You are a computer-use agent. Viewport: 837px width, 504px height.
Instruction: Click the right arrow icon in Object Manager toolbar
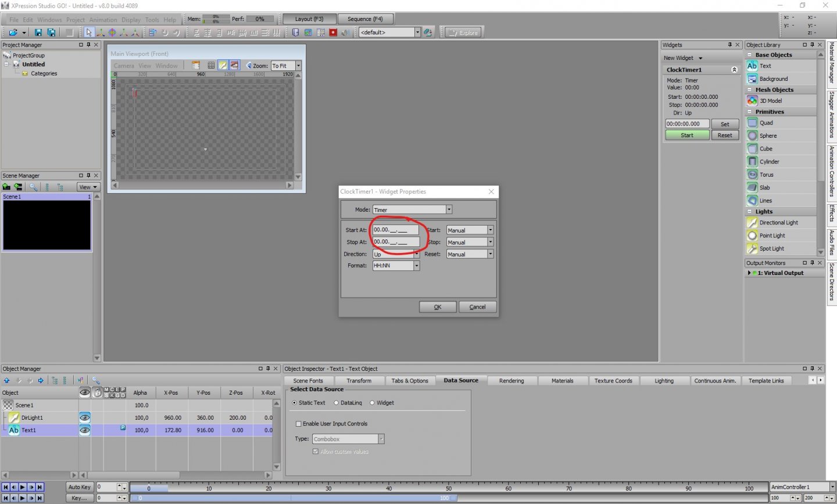pyautogui.click(x=41, y=381)
